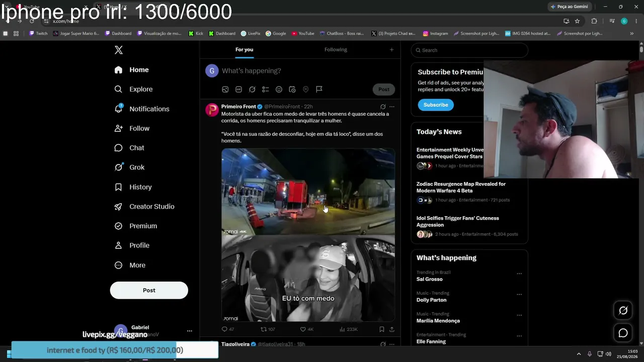Add media image to new post

pyautogui.click(x=225, y=89)
